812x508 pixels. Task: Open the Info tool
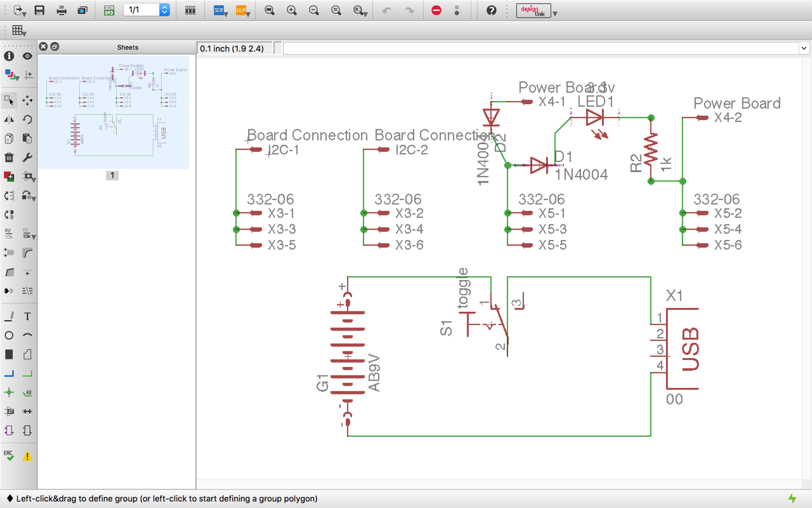point(9,56)
